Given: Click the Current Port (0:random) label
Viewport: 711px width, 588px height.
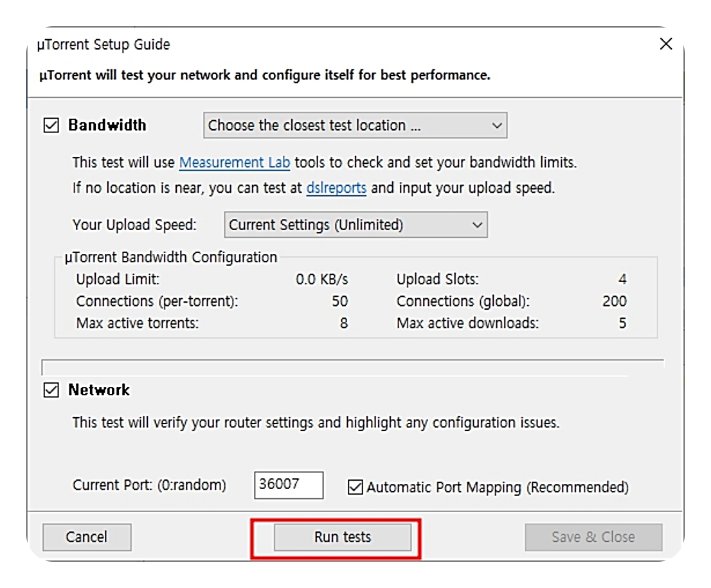Looking at the screenshot, I should [149, 485].
